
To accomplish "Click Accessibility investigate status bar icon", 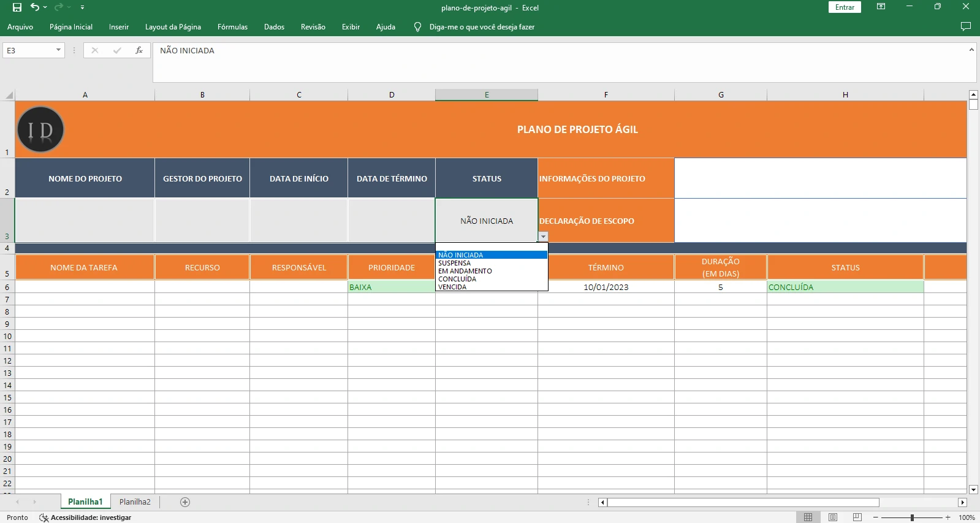I will click(x=44, y=517).
